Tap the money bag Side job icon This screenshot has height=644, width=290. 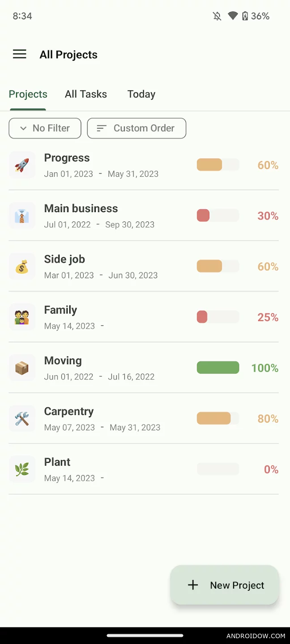[22, 267]
